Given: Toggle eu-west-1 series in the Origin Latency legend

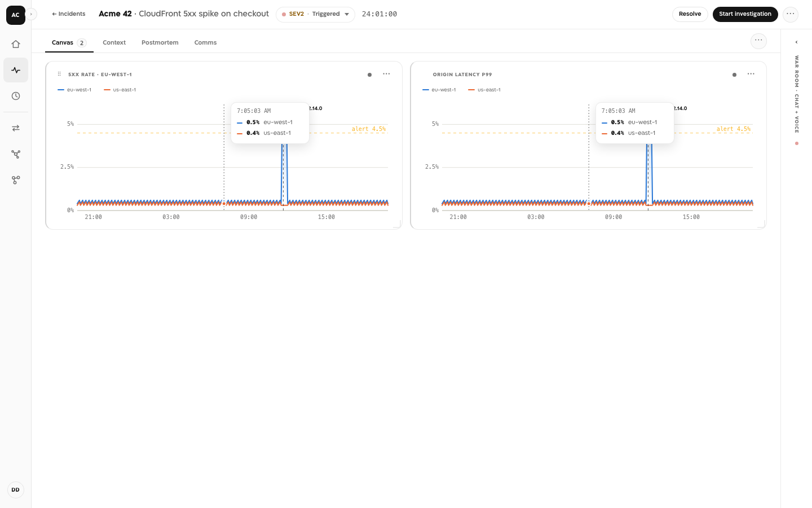Looking at the screenshot, I should [x=439, y=90].
